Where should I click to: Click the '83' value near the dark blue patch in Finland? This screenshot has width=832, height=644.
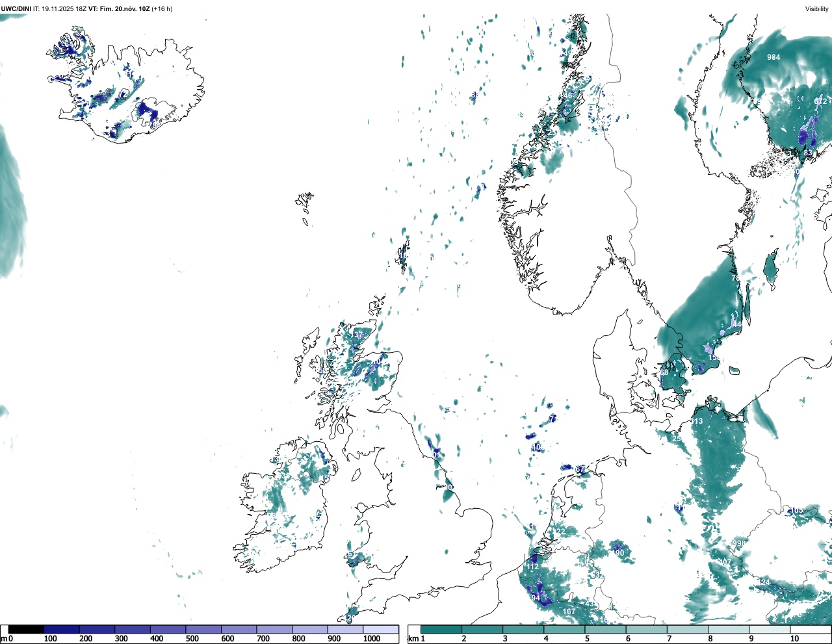coord(809,153)
